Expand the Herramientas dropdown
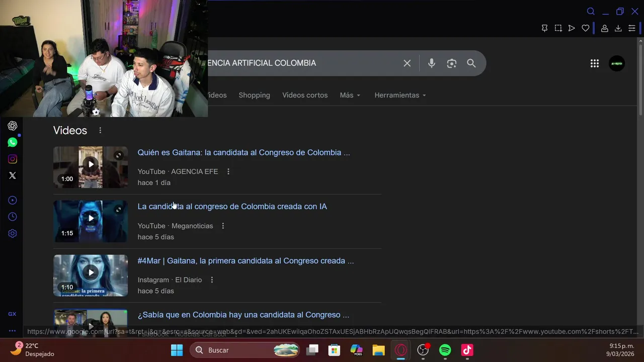The height and width of the screenshot is (362, 644). pyautogui.click(x=400, y=95)
